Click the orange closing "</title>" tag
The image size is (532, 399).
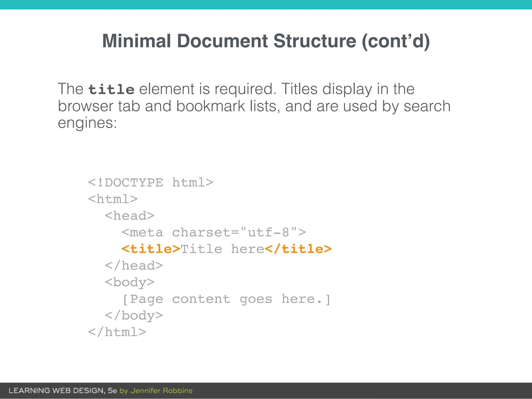tap(298, 249)
